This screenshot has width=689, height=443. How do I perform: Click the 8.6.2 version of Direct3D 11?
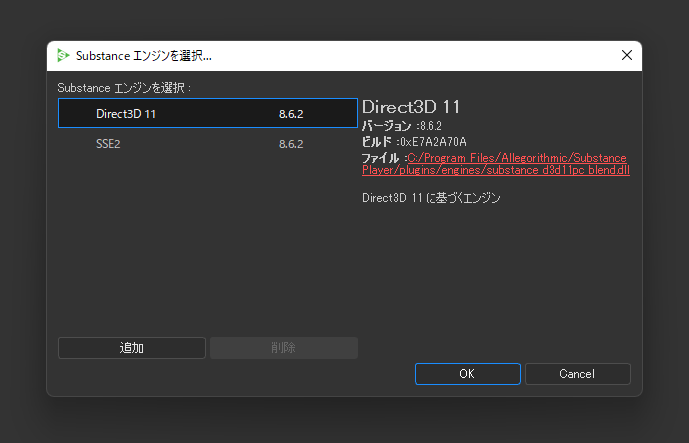[x=291, y=114]
